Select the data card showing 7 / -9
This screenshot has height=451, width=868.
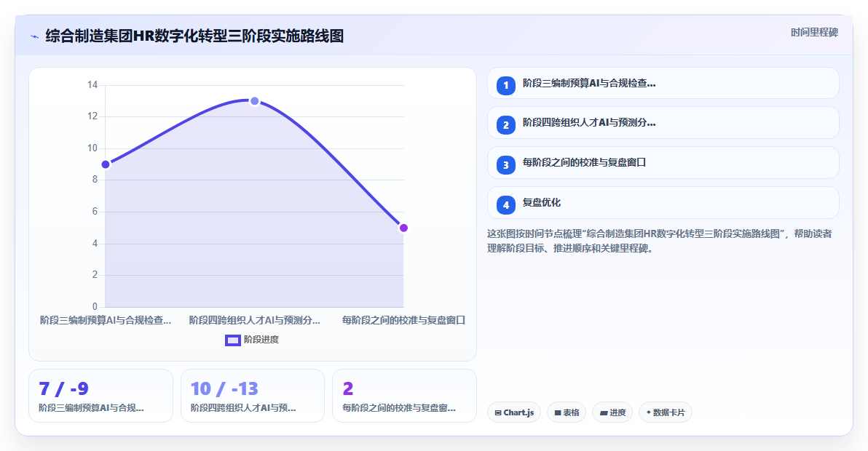tap(100, 396)
